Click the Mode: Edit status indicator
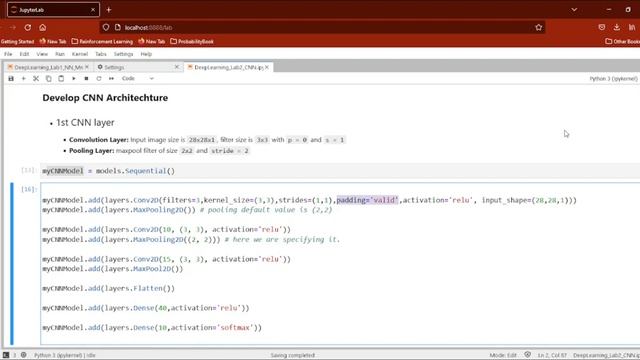The image size is (640, 360). (x=503, y=355)
